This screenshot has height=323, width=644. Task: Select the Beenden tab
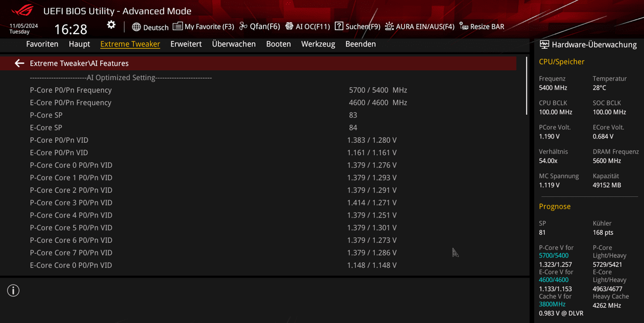pos(361,44)
